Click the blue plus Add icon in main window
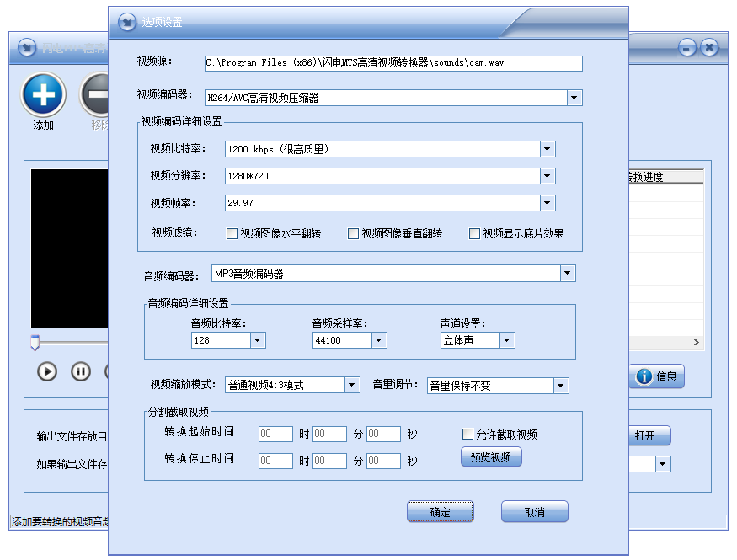The image size is (737, 560). 43,94
